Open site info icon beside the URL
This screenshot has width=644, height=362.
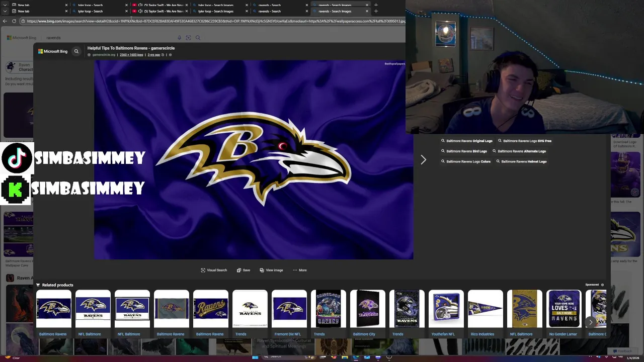pyautogui.click(x=23, y=21)
